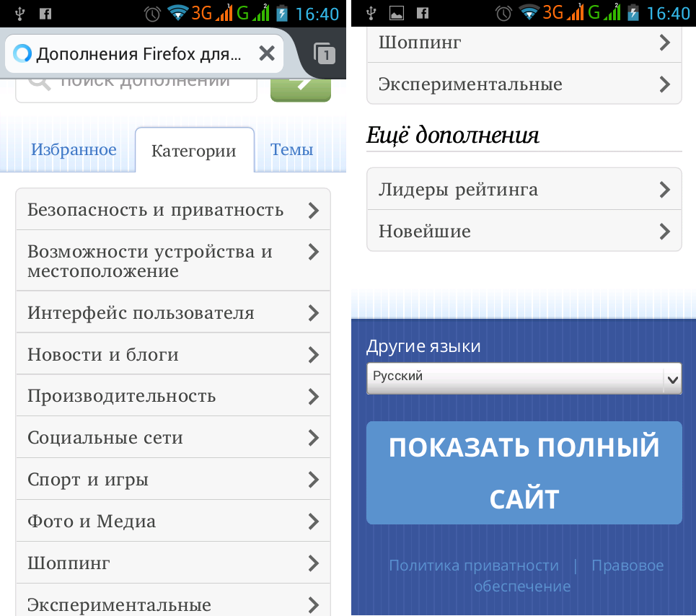Open Производительность category
The height and width of the screenshot is (616, 696).
[173, 395]
